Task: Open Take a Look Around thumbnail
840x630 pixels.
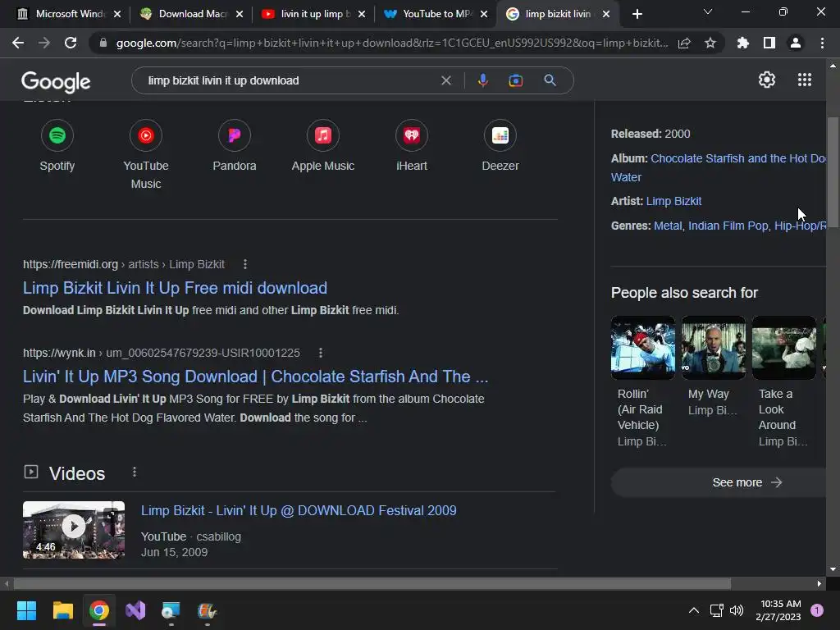Action: pyautogui.click(x=783, y=348)
